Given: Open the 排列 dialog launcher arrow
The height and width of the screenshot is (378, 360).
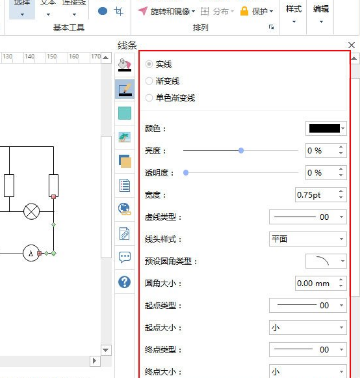Looking at the screenshot, I should pyautogui.click(x=272, y=27).
